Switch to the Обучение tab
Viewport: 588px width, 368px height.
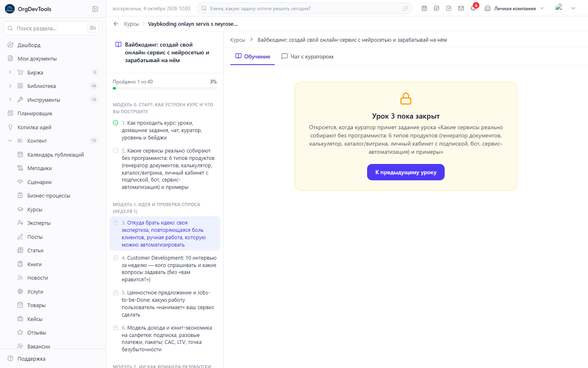253,56
